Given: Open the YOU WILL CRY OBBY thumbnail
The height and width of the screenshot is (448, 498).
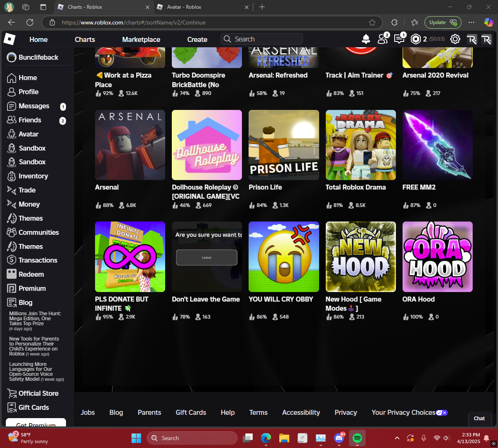Looking at the screenshot, I should (284, 257).
